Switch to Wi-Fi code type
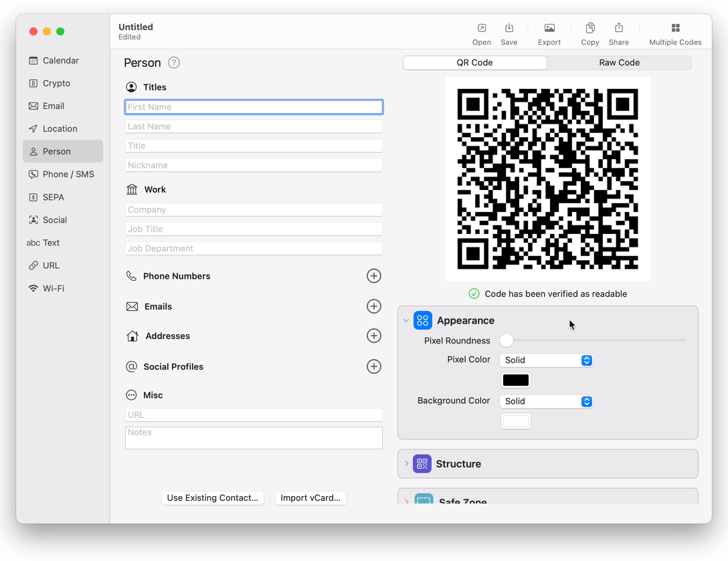 63,288
